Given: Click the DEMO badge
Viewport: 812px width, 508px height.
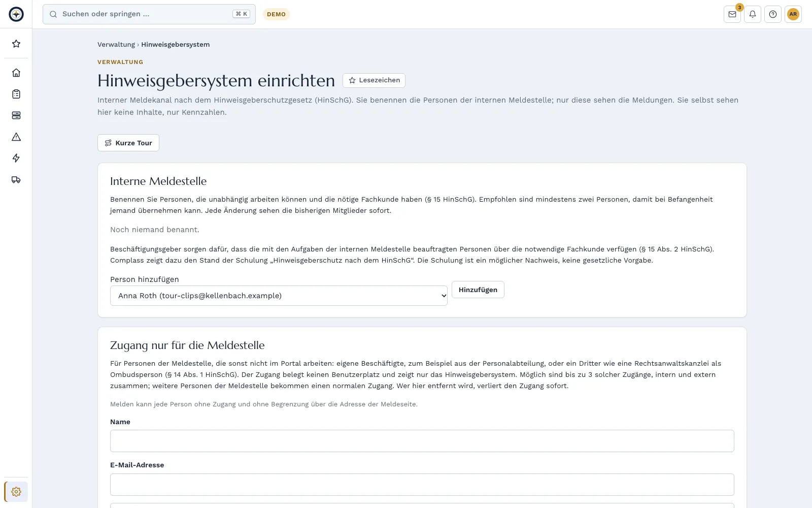Looking at the screenshot, I should click(276, 14).
